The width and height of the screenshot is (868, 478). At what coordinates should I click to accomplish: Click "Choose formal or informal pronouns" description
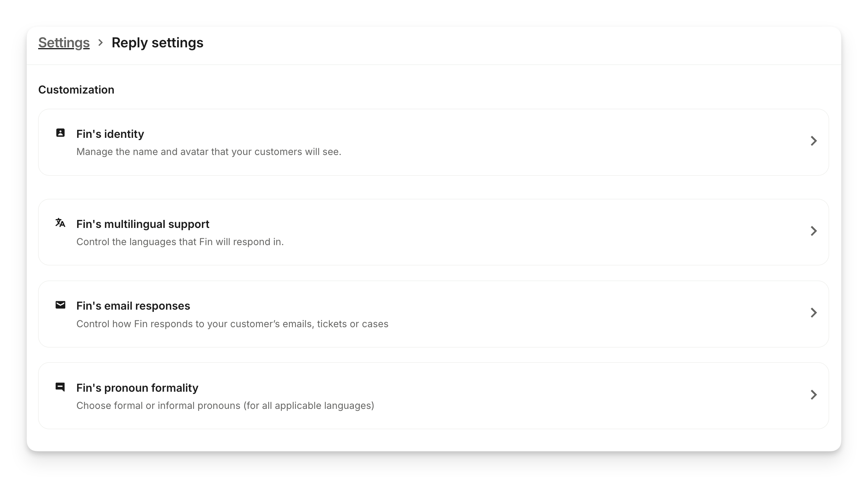pos(225,405)
